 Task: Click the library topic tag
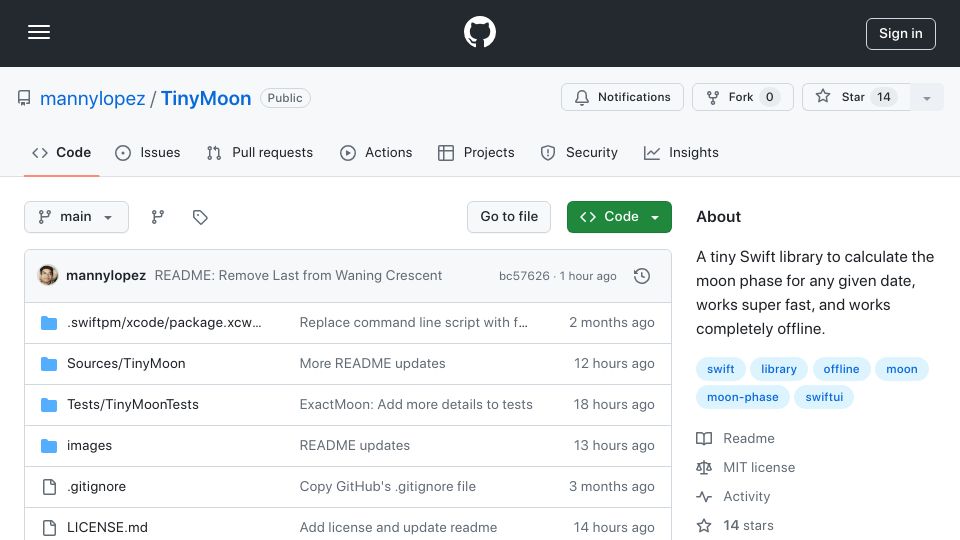[779, 369]
